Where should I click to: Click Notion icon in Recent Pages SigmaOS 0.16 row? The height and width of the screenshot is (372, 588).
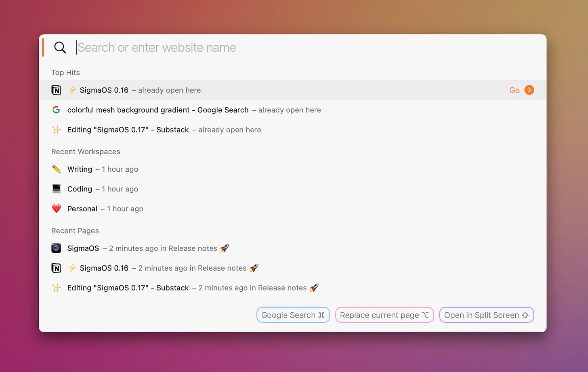click(x=57, y=268)
